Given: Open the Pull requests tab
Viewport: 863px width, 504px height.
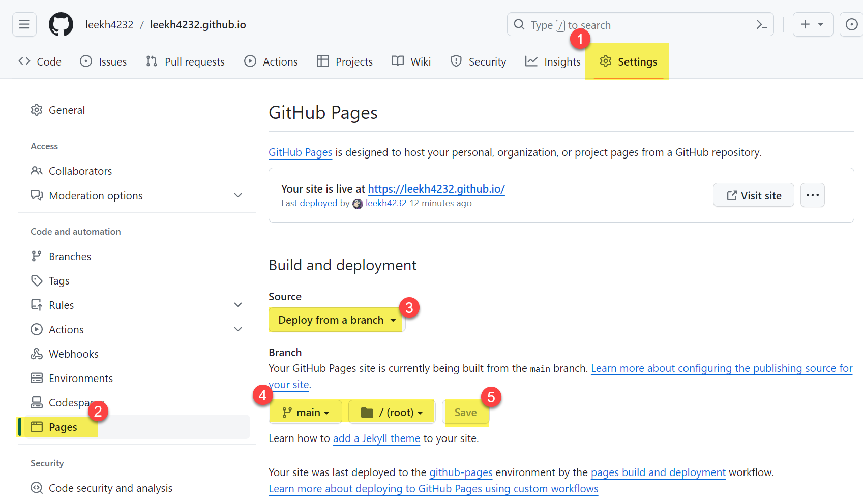Looking at the screenshot, I should (185, 61).
